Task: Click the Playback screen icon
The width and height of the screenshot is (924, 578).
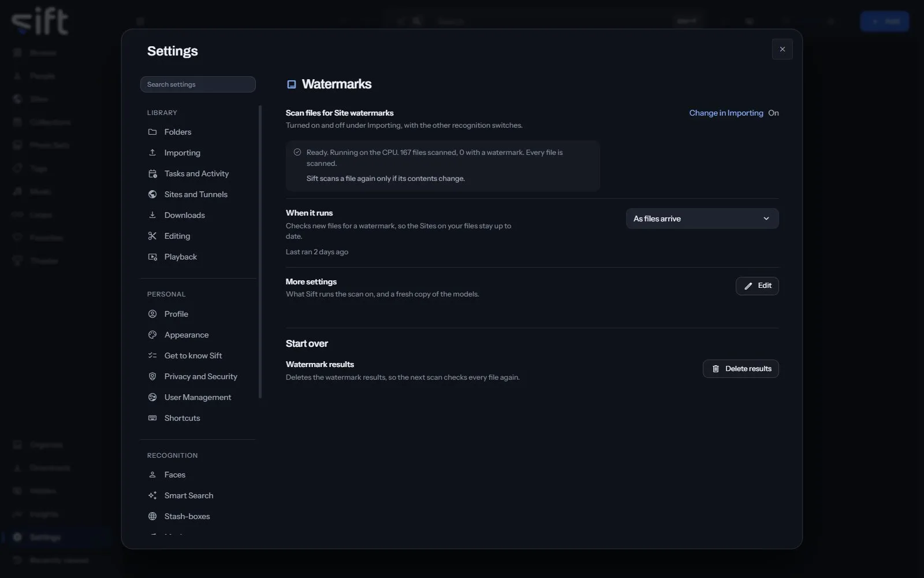Action: point(152,257)
